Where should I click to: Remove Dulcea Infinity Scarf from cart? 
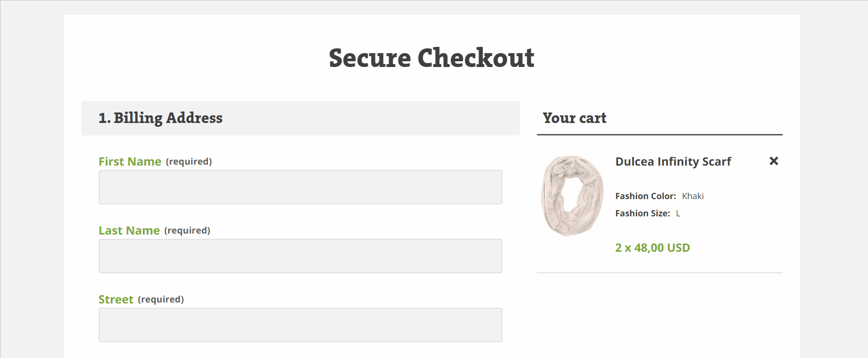(774, 161)
